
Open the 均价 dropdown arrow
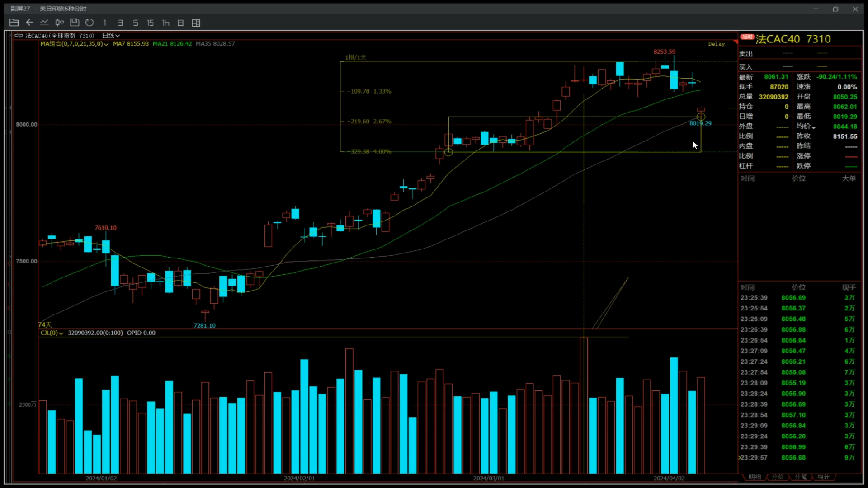click(814, 127)
